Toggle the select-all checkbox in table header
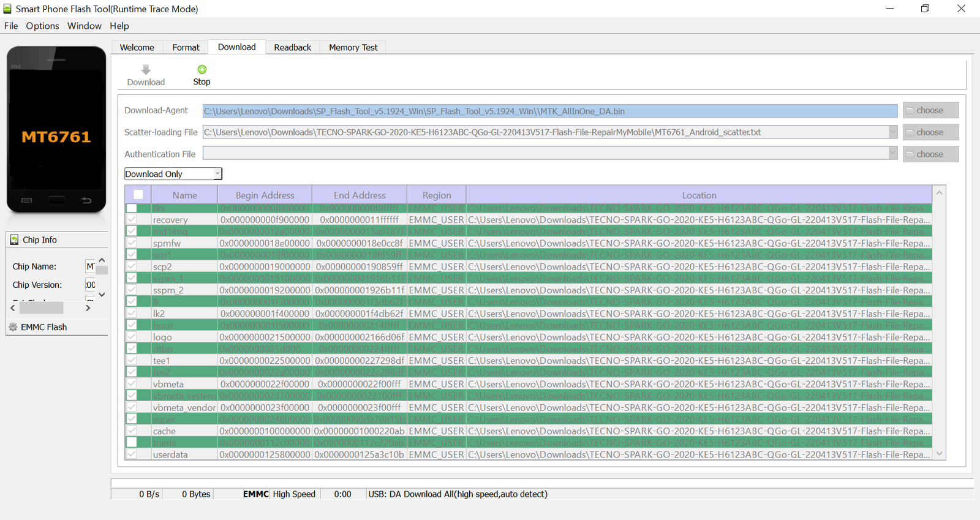Screen dimensions: 980x520 point(138,195)
